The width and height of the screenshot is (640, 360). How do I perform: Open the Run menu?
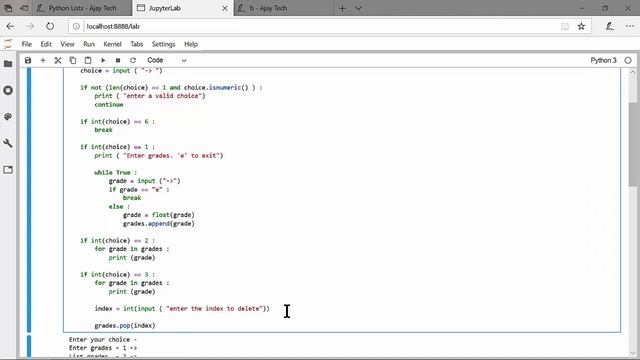89,44
